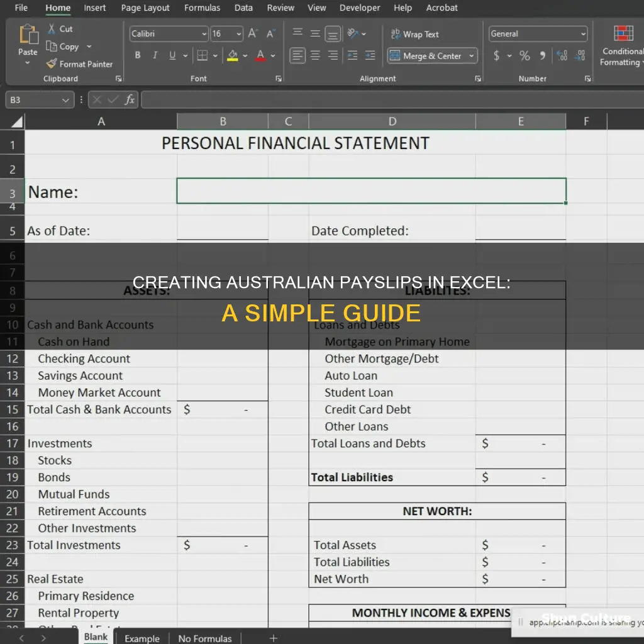Viewport: 644px width, 644px height.
Task: Toggle Bold formatting
Action: pos(138,55)
